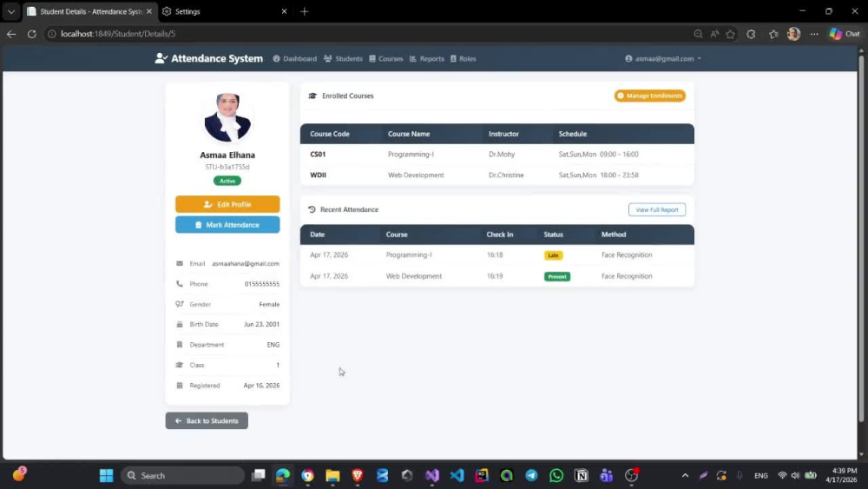Screen dimensions: 868x489
Task: Click the Present status badge
Action: pos(557,276)
